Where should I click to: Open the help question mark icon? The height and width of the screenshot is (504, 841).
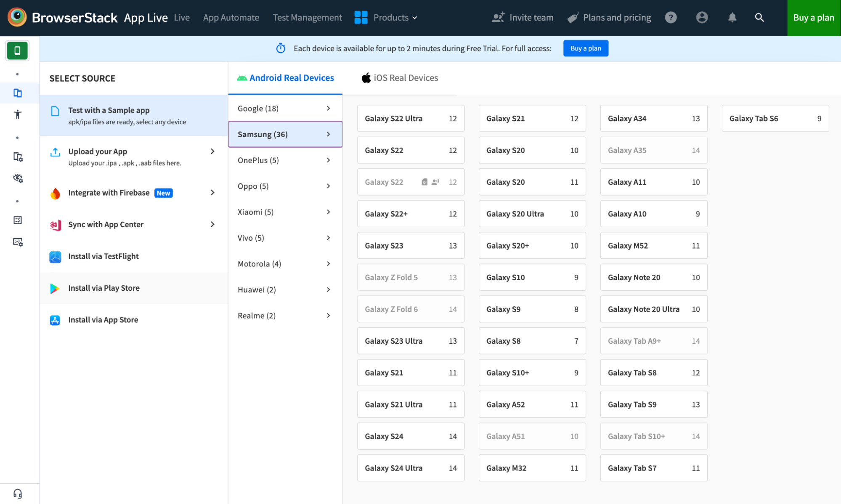[x=671, y=17]
